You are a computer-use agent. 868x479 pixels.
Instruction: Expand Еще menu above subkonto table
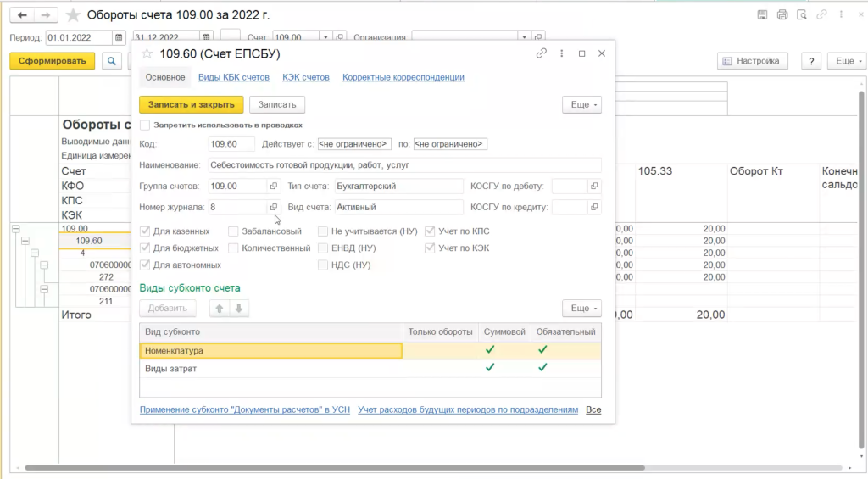point(581,309)
